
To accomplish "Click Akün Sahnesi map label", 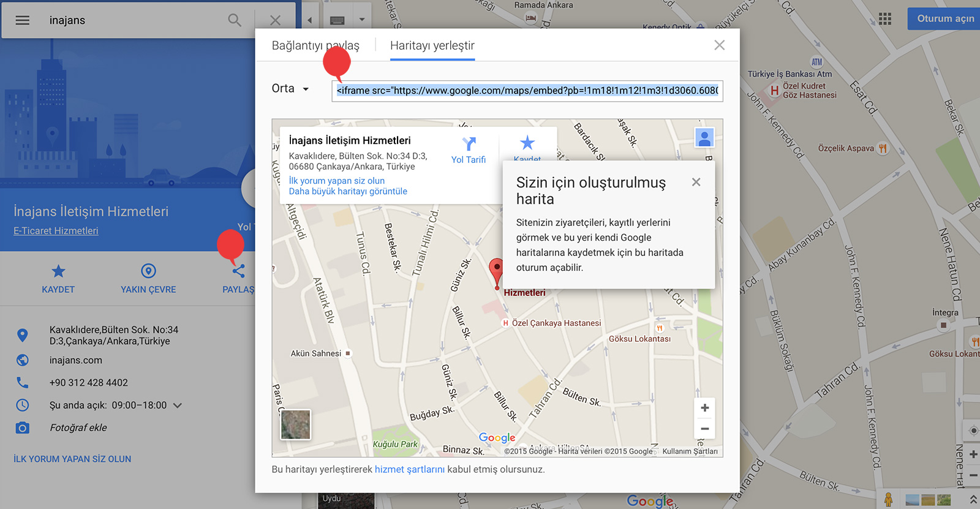I will click(316, 353).
